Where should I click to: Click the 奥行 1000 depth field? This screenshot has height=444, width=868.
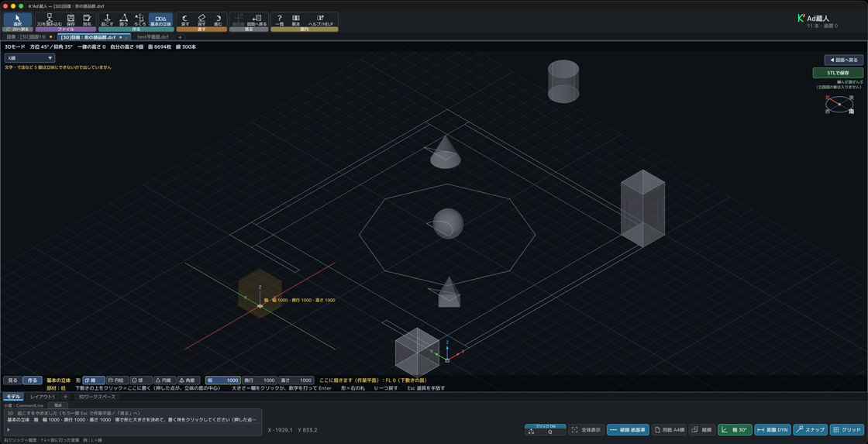(260, 380)
